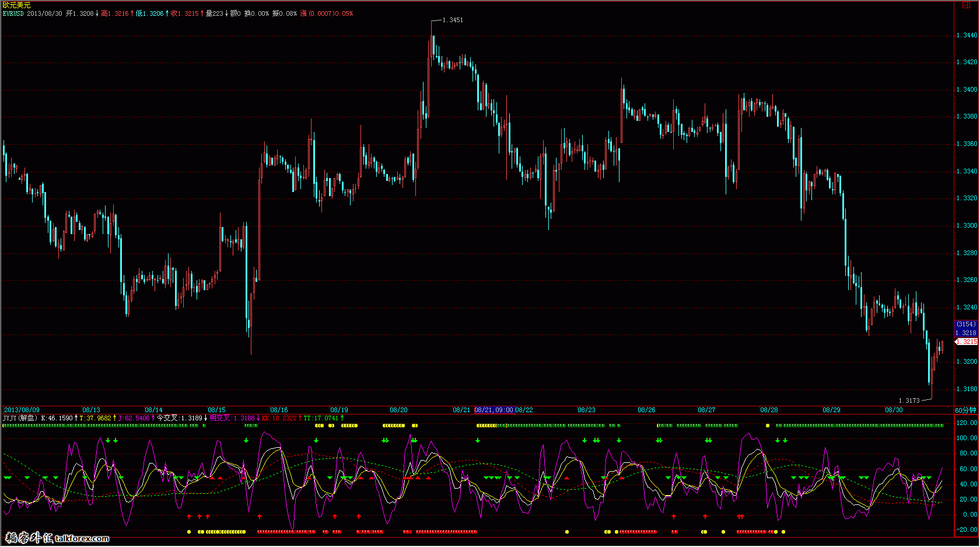Screen dimensions: 980x547
Task: Click the 2013/08/09 date on the time axis
Action: coord(22,410)
